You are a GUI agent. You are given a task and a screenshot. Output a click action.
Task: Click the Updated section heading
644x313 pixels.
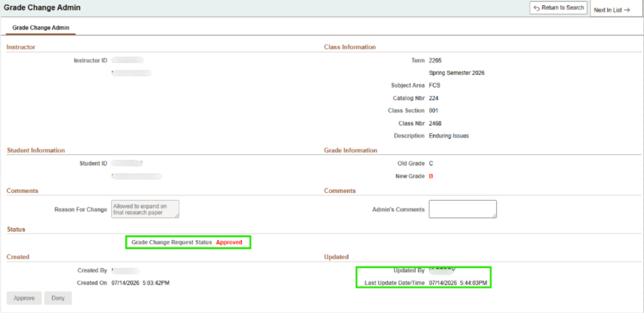336,257
